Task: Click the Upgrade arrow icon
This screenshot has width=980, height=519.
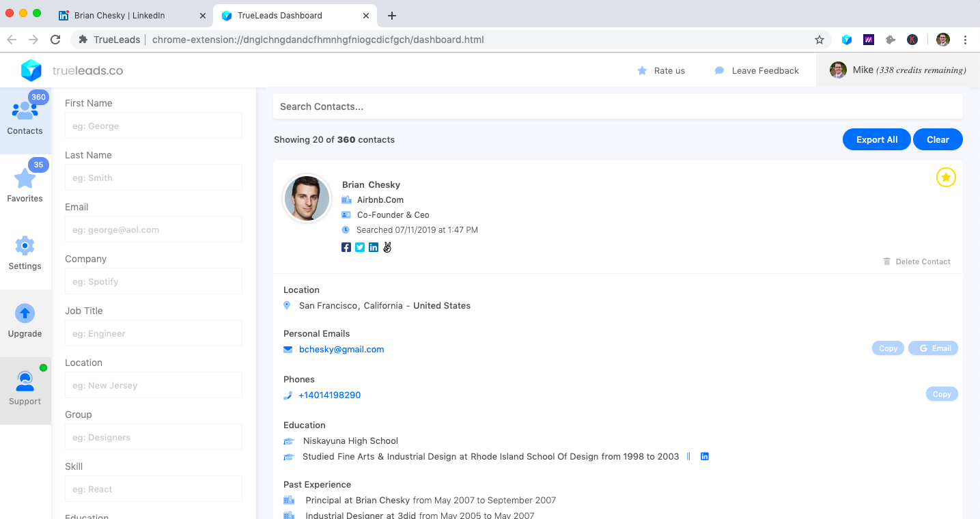Action: (x=25, y=313)
